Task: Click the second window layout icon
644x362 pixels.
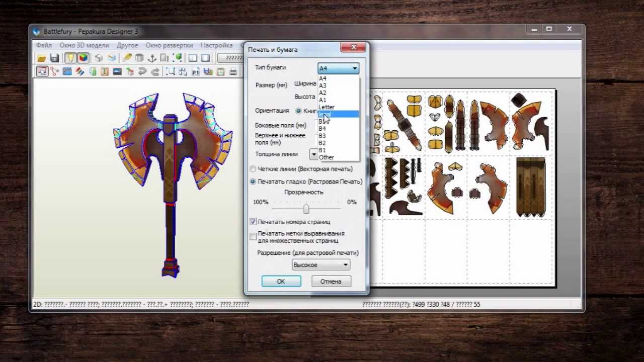Action: (205, 58)
